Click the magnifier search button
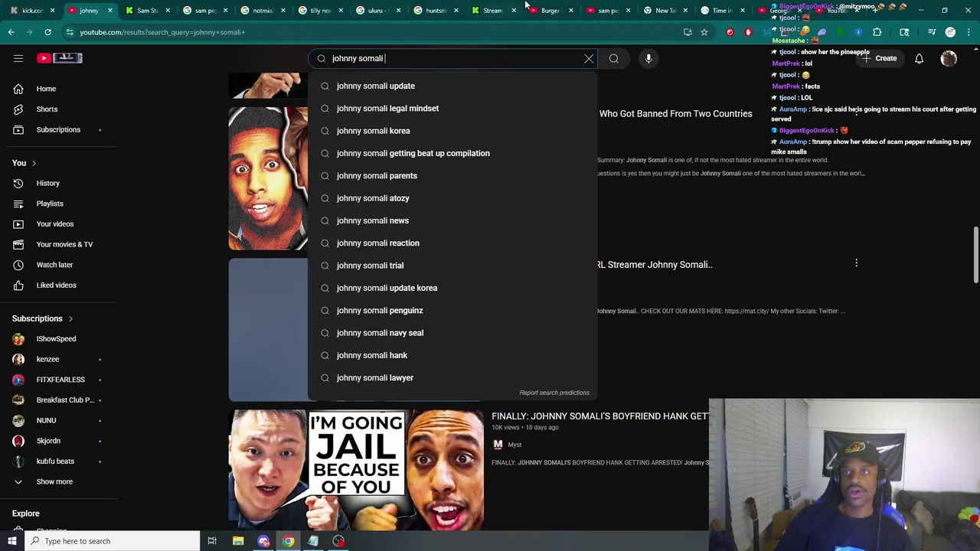Screen dimensions: 980x551 [614, 58]
